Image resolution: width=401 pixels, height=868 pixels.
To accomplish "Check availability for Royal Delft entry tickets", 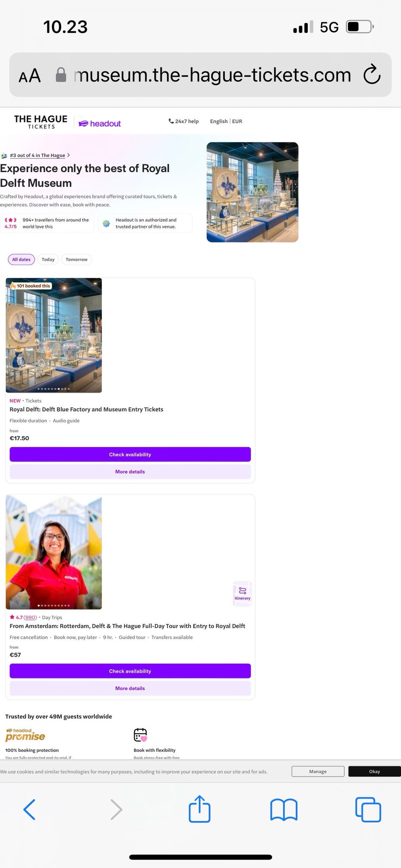I will coord(130,454).
